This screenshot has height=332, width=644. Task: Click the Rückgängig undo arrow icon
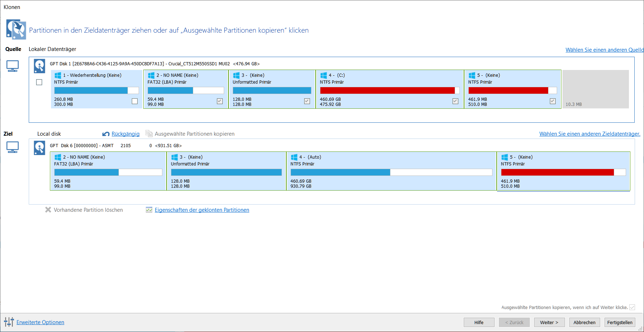pyautogui.click(x=106, y=134)
